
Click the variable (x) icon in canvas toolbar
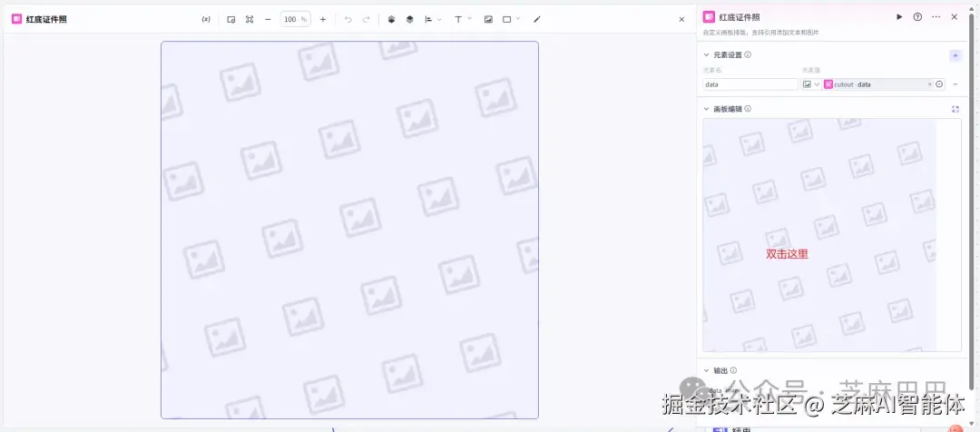point(206,19)
